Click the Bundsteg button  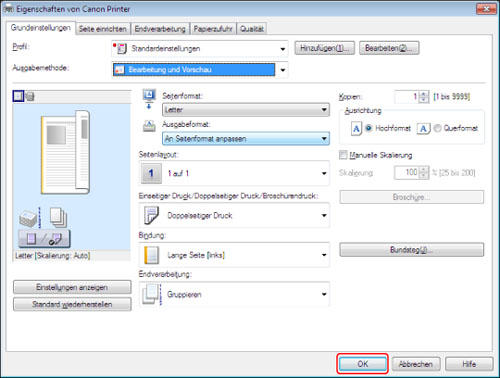[x=412, y=250]
